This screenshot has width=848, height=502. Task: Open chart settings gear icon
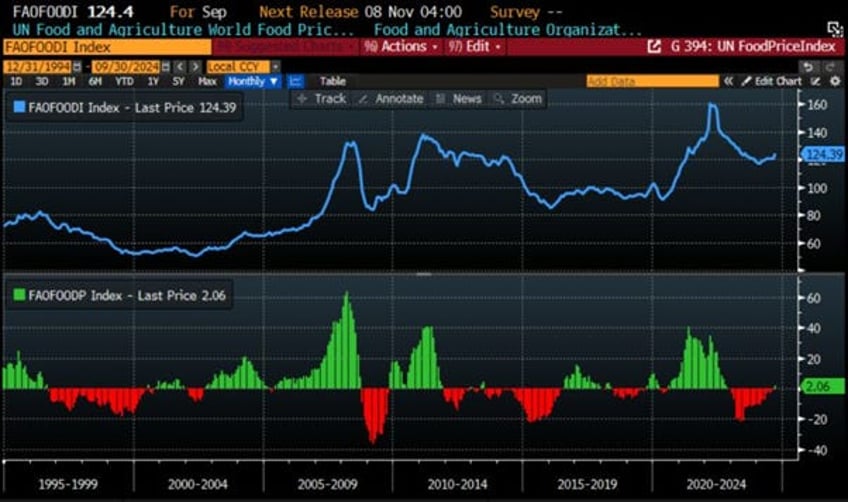[835, 82]
